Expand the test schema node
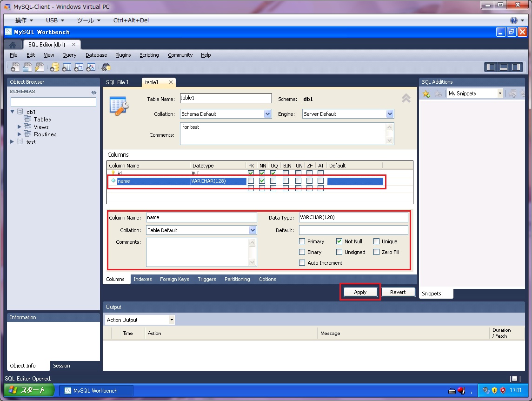 coord(12,141)
